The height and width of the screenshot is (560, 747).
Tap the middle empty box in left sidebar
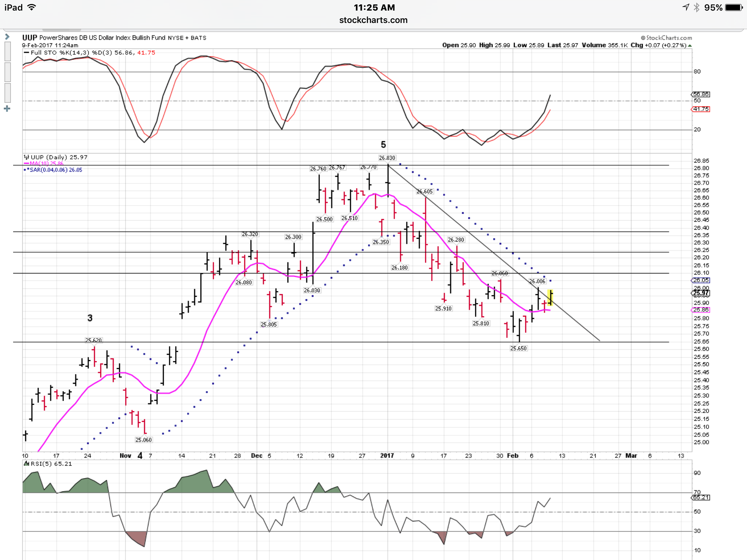8,72
